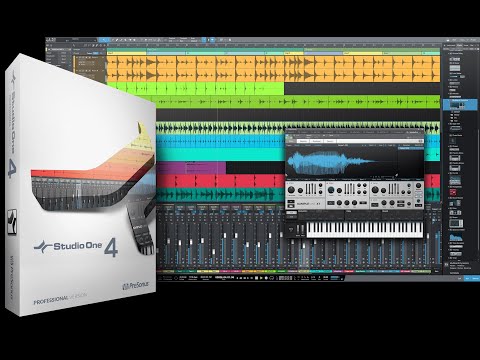Select the blue-highlighted Arrow tool in toolbar
This screenshot has width=480, height=360.
[104, 40]
